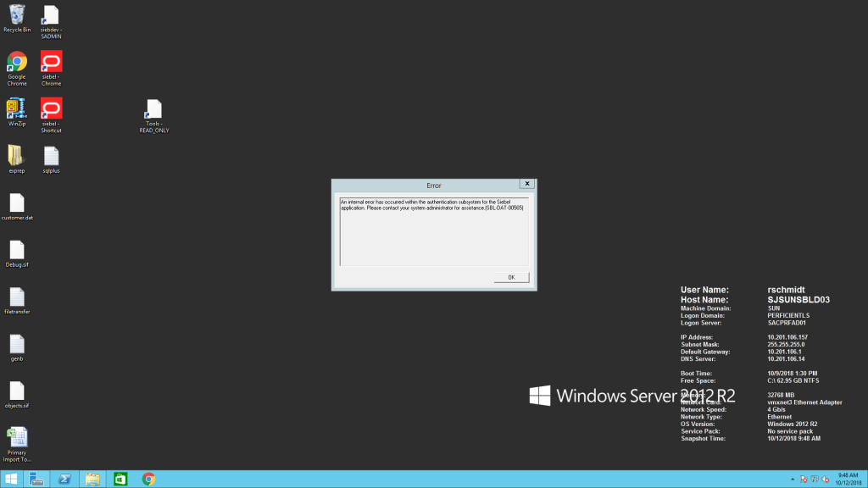
Task: Launch PowerShell from the taskbar
Action: coord(64,479)
